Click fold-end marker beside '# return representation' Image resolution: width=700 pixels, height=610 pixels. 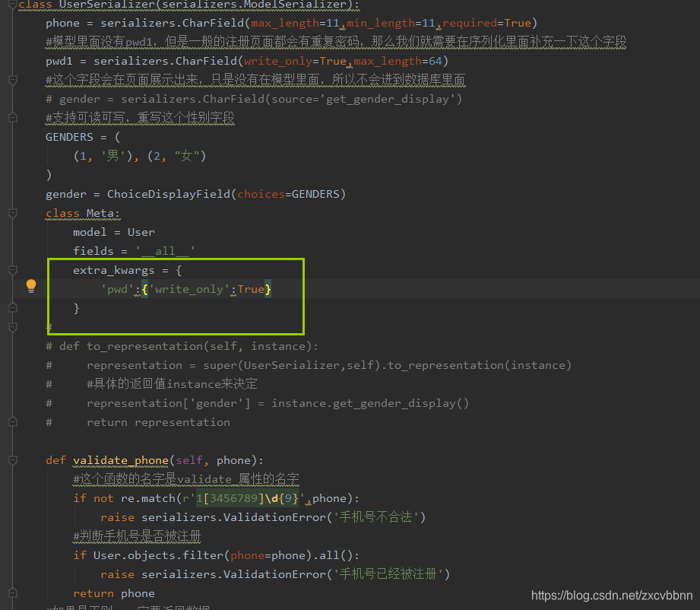coord(13,422)
